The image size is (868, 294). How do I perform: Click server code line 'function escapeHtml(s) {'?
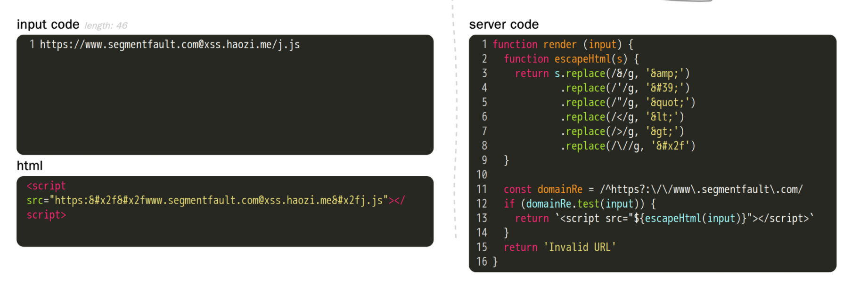tap(572, 59)
